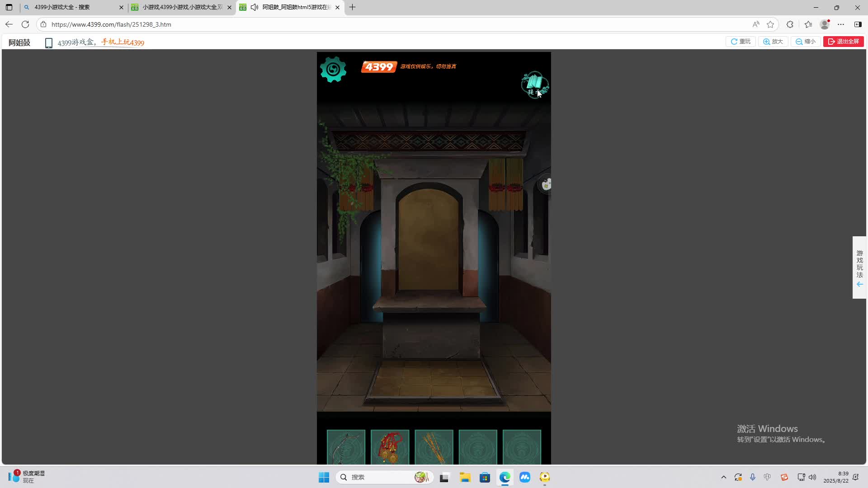Exit fullscreen with 退出全屏 button
The height and width of the screenshot is (488, 868).
[843, 42]
